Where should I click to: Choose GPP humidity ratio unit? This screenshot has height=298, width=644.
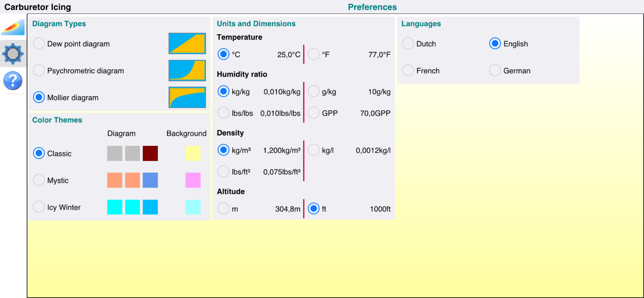pyautogui.click(x=313, y=113)
